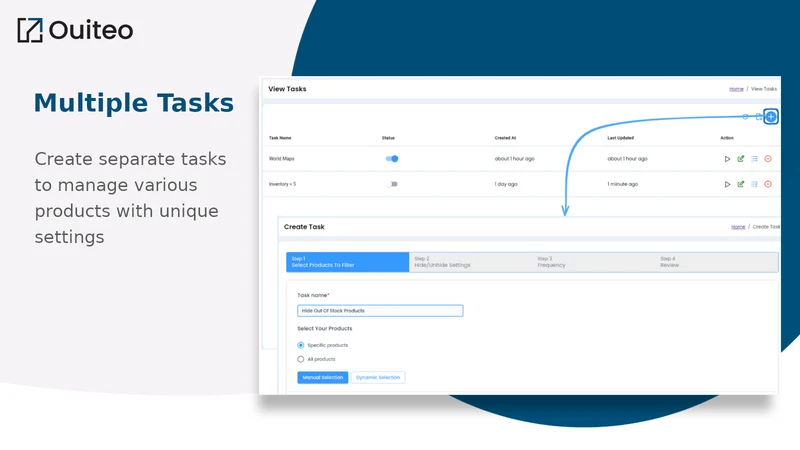Viewport: 800px width, 450px height.
Task: Run the World Maps task with play icon
Action: 727,159
